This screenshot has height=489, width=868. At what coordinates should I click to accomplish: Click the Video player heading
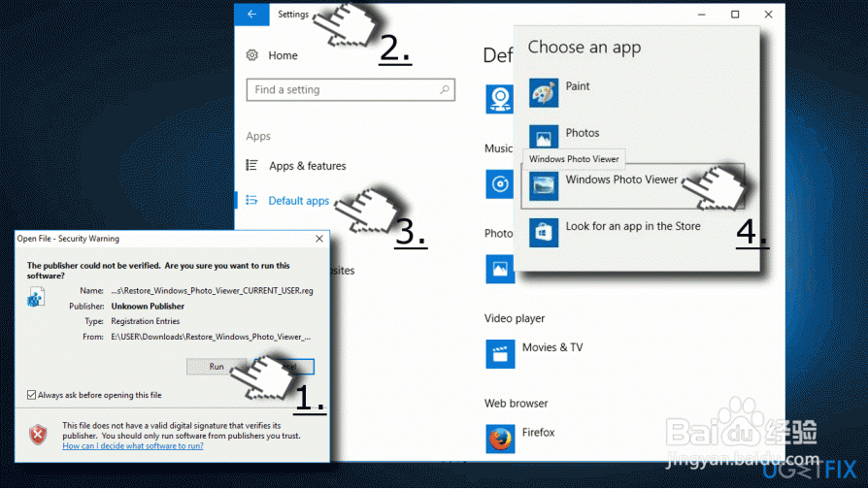coord(515,318)
